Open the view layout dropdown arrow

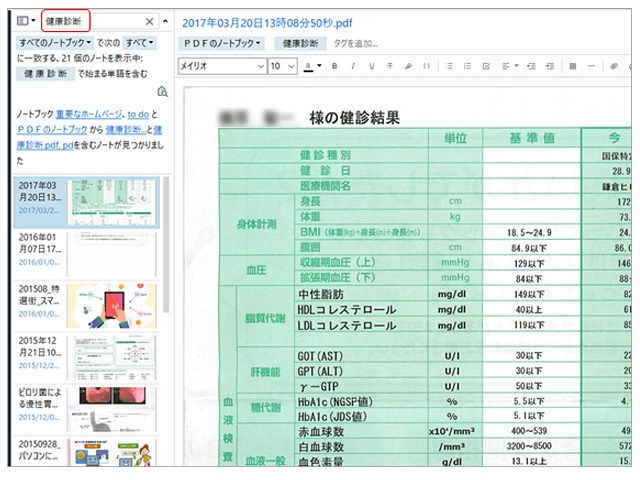[x=33, y=20]
